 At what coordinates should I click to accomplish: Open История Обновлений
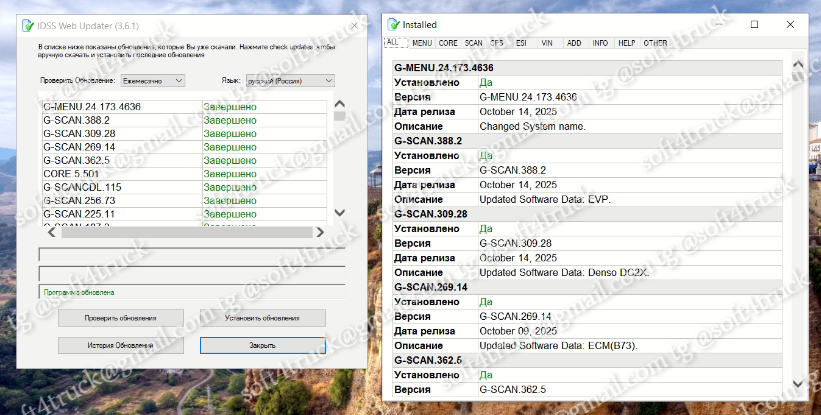point(120,345)
